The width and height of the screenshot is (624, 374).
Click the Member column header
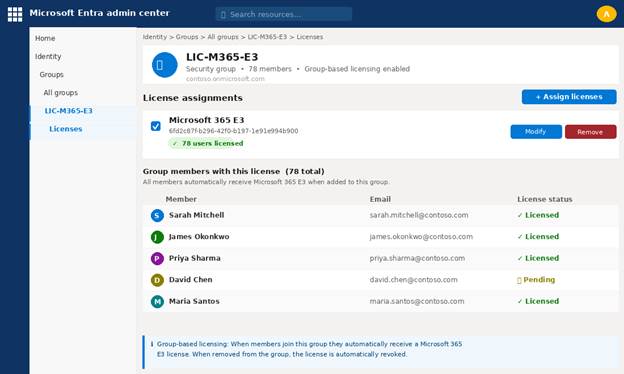click(x=181, y=199)
